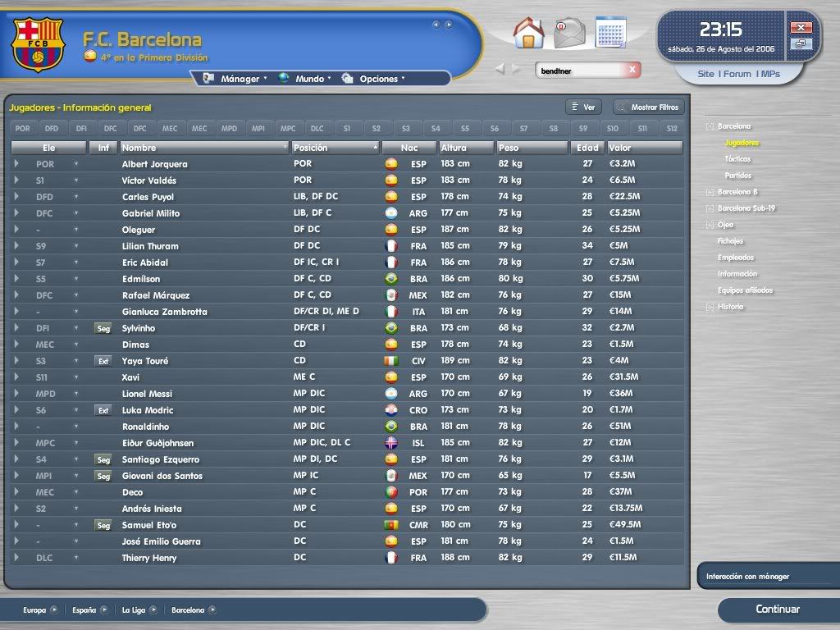Click the arrow next to Europa breadcrumb

coord(54,609)
